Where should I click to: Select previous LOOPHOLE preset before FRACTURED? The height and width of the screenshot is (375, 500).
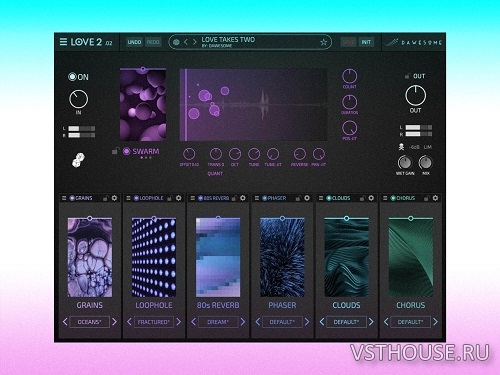129,322
